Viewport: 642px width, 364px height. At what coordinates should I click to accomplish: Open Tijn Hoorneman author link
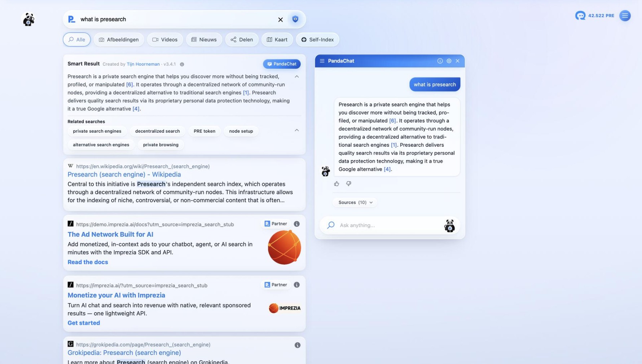[x=143, y=64]
